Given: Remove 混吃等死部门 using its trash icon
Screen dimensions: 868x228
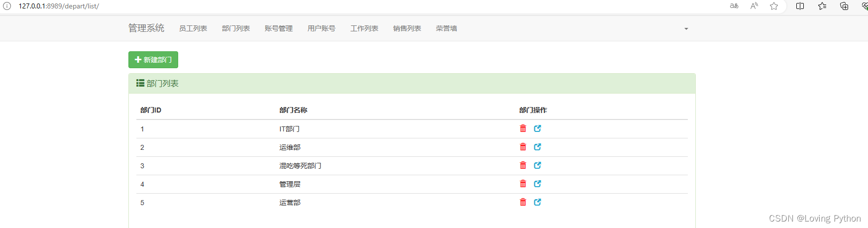Looking at the screenshot, I should (x=523, y=165).
